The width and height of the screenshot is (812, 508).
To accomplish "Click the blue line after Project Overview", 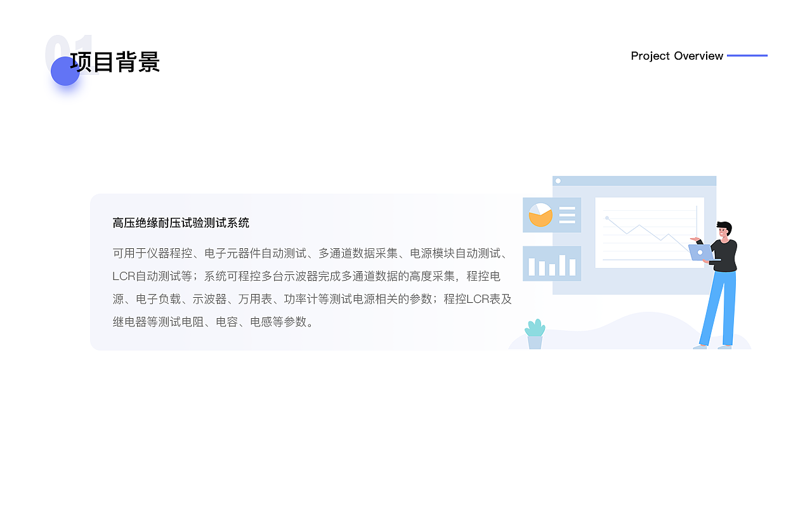I will (x=749, y=56).
